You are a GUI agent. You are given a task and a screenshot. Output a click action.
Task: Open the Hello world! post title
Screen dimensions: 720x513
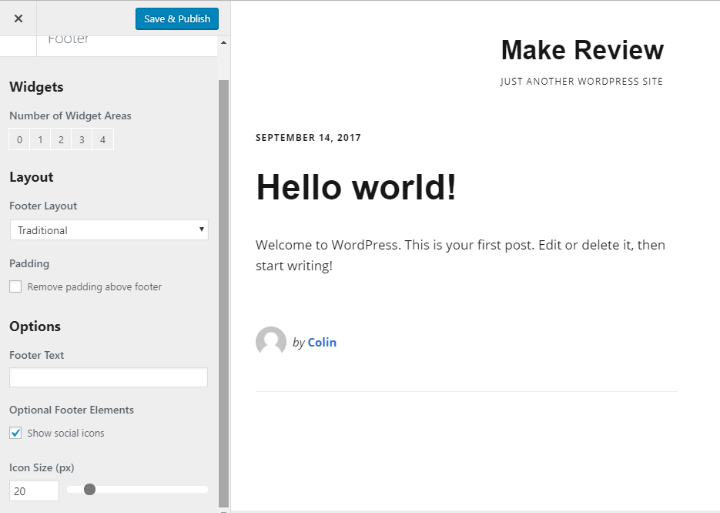[356, 187]
